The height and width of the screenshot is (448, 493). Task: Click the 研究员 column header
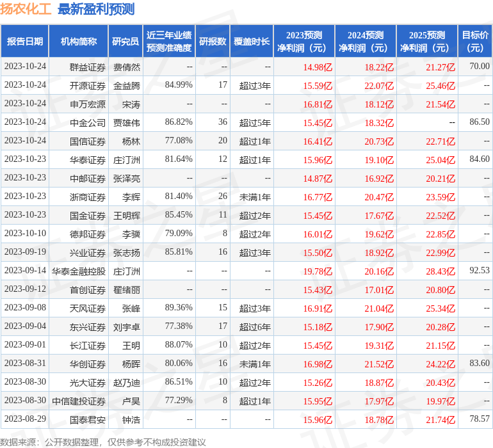[125, 41]
